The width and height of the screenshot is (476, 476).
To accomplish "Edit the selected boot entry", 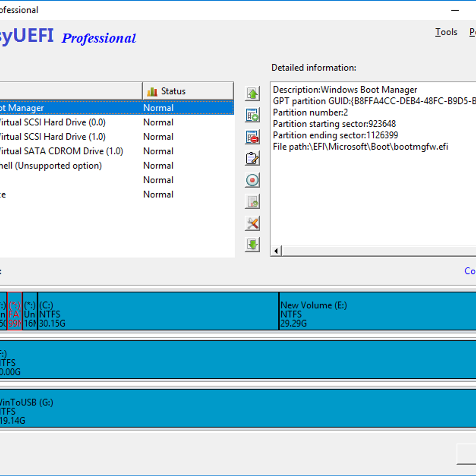I will click(x=252, y=158).
